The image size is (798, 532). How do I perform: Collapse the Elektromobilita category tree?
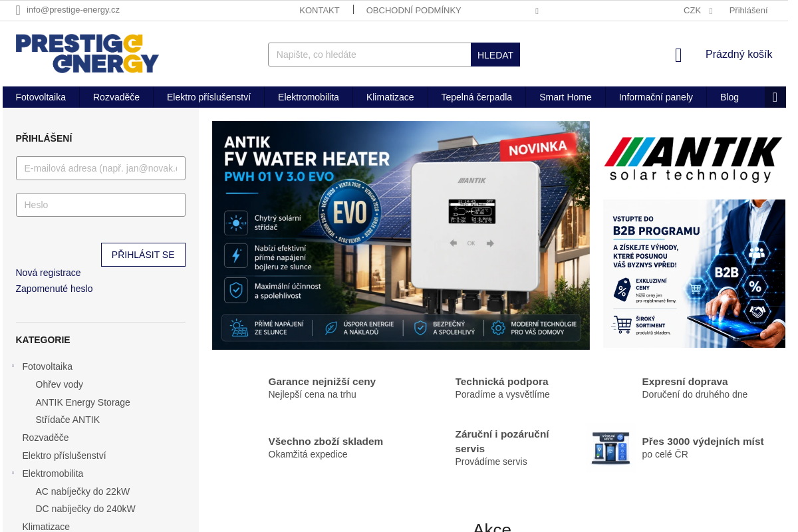[x=13, y=473]
